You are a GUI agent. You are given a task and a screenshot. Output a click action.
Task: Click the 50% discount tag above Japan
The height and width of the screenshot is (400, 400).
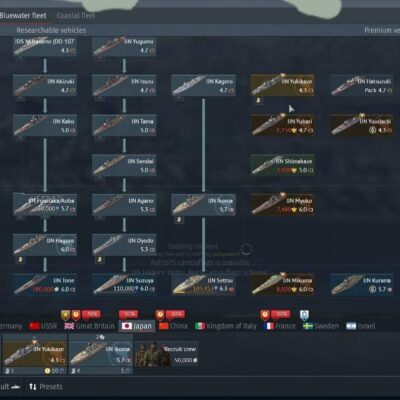[128, 314]
